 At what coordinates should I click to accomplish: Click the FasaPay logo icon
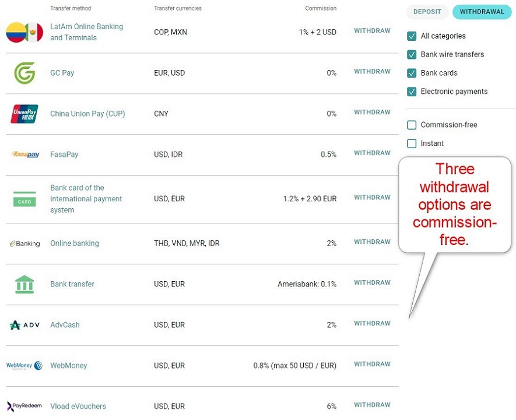point(25,155)
